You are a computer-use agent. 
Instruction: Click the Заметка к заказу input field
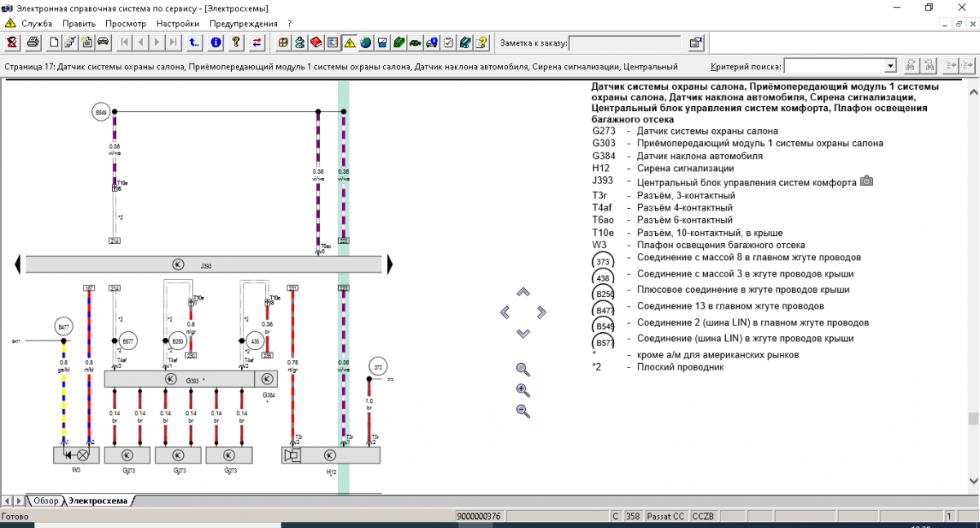(x=624, y=42)
